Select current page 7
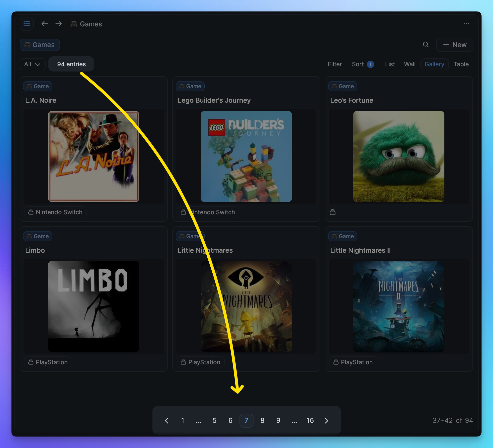This screenshot has width=493, height=448. tap(246, 421)
